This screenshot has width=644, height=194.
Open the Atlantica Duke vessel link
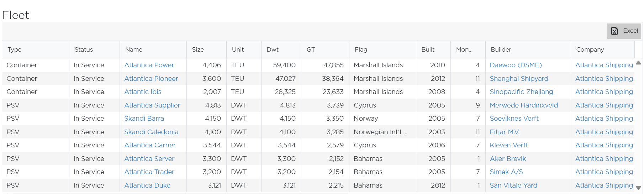coord(147,185)
